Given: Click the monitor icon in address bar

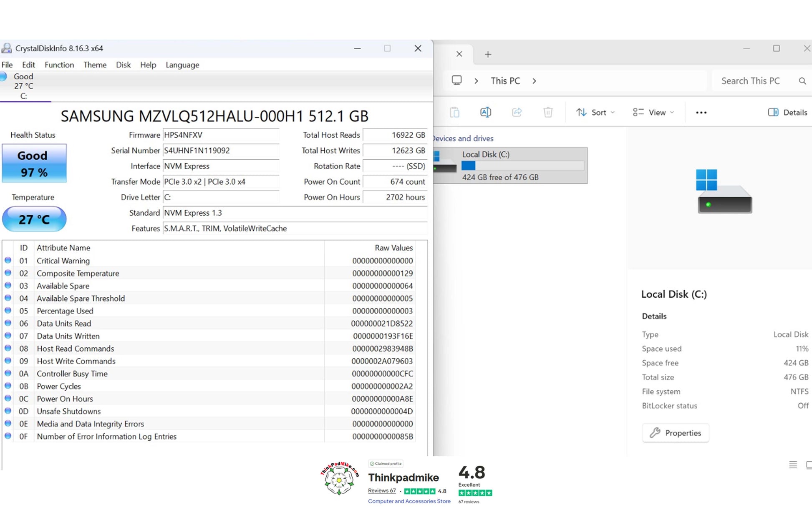Looking at the screenshot, I should pos(457,80).
